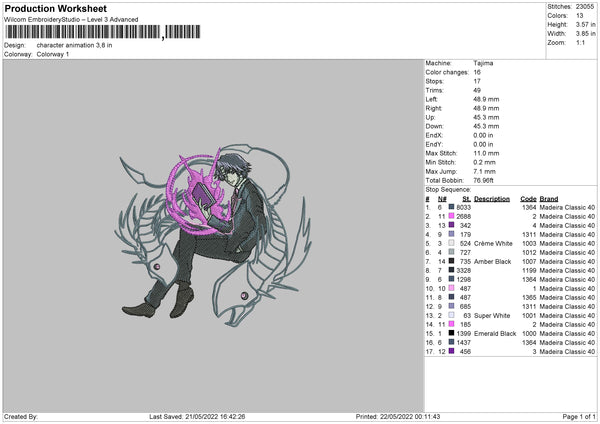Select the 'Amber Black' description text

(x=492, y=261)
